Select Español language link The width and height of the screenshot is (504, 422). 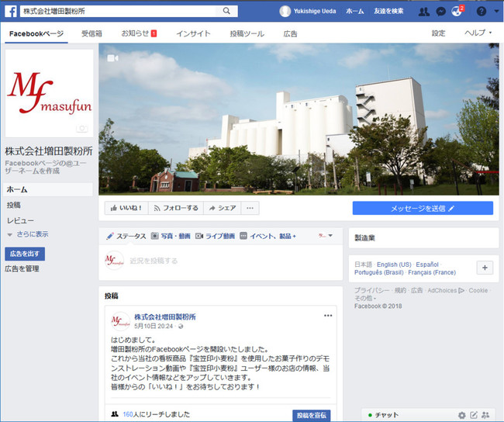[427, 265]
